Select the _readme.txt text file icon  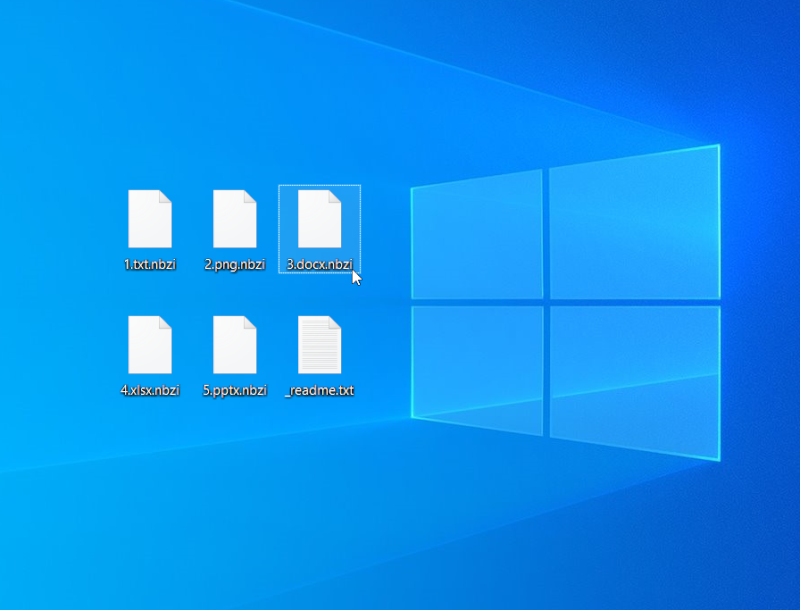tap(319, 345)
